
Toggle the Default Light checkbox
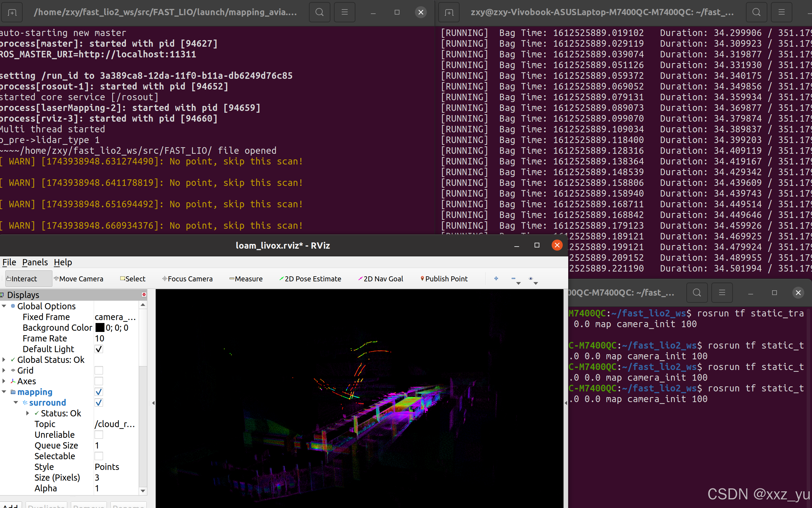pos(99,349)
